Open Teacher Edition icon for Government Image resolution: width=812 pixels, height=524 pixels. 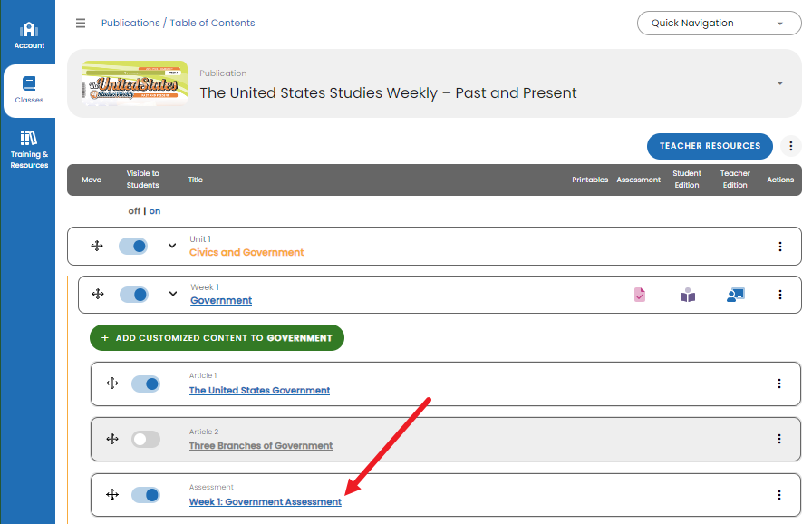[735, 295]
